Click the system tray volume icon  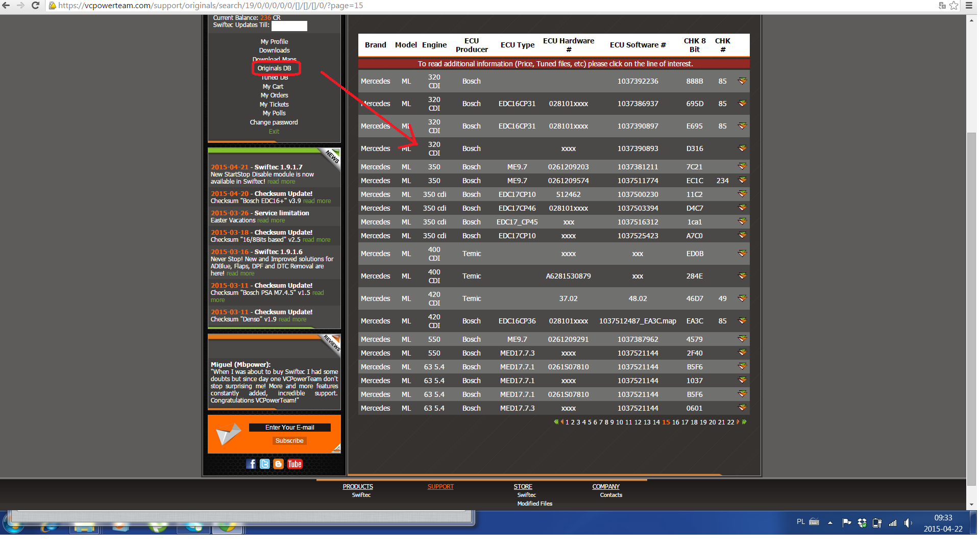[x=908, y=523]
